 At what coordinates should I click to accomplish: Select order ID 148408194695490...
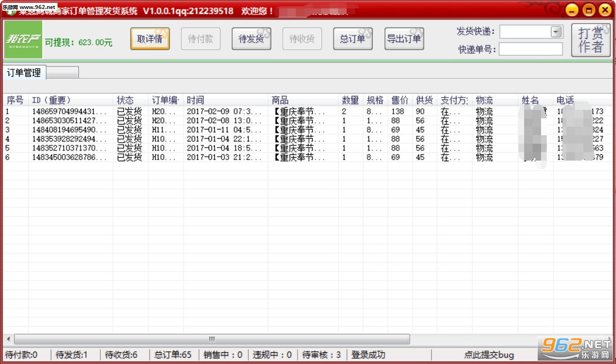pos(69,130)
